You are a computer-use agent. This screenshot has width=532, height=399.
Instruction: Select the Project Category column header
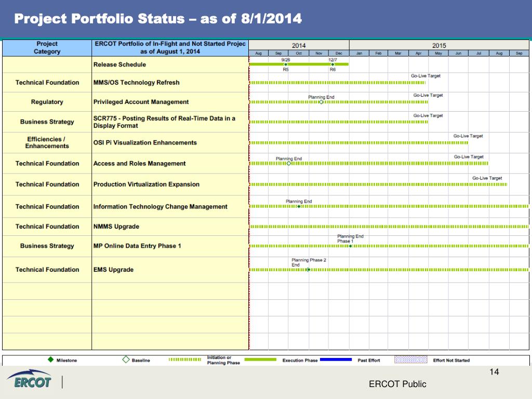(47, 48)
